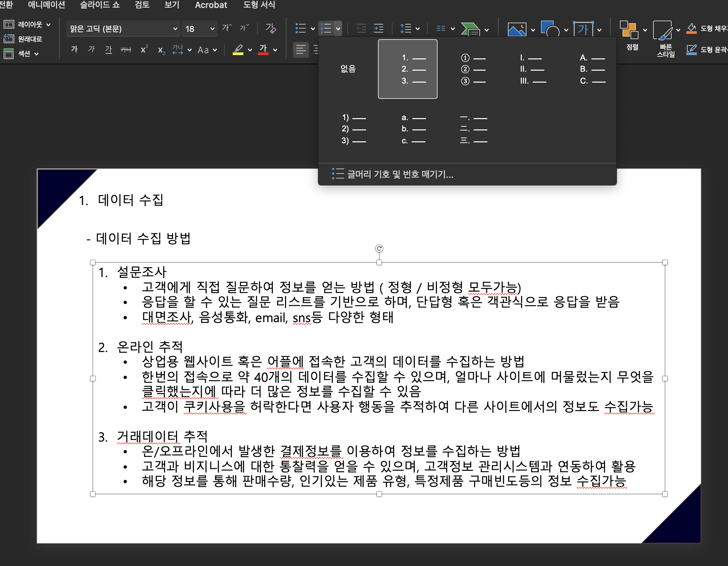Click the convert to SmartArt icon

(470, 29)
